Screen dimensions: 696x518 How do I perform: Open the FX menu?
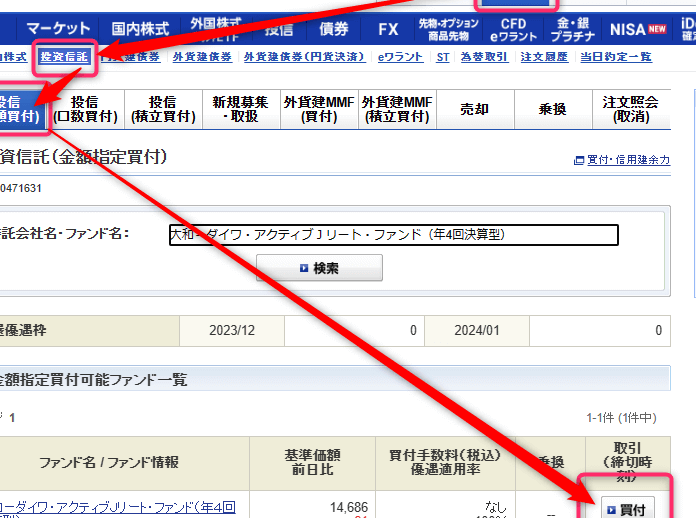388,29
